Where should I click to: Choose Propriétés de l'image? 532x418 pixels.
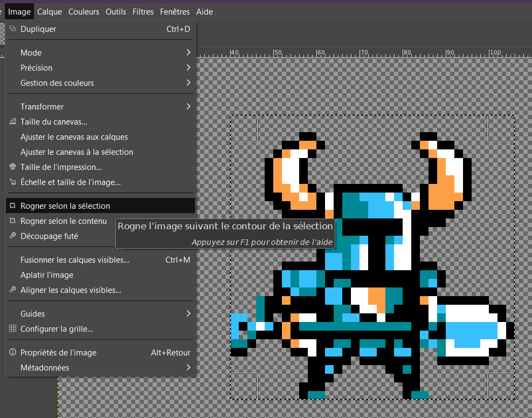point(100,352)
